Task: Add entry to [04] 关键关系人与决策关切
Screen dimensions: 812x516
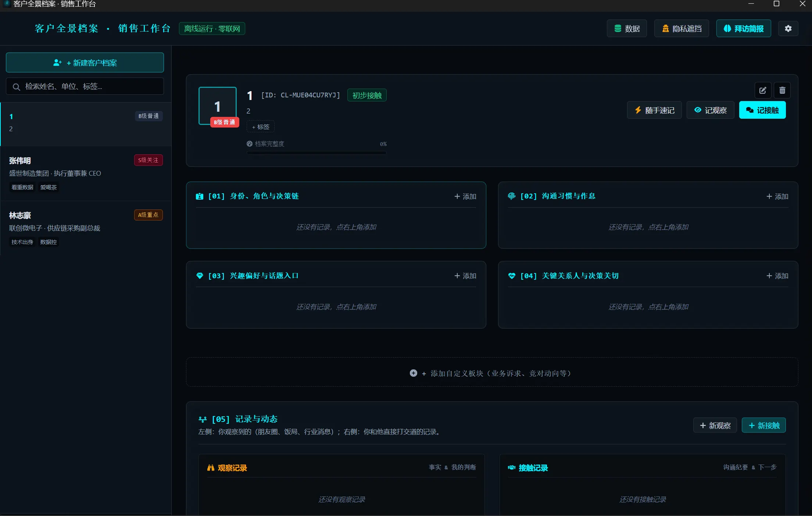Action: coord(777,276)
